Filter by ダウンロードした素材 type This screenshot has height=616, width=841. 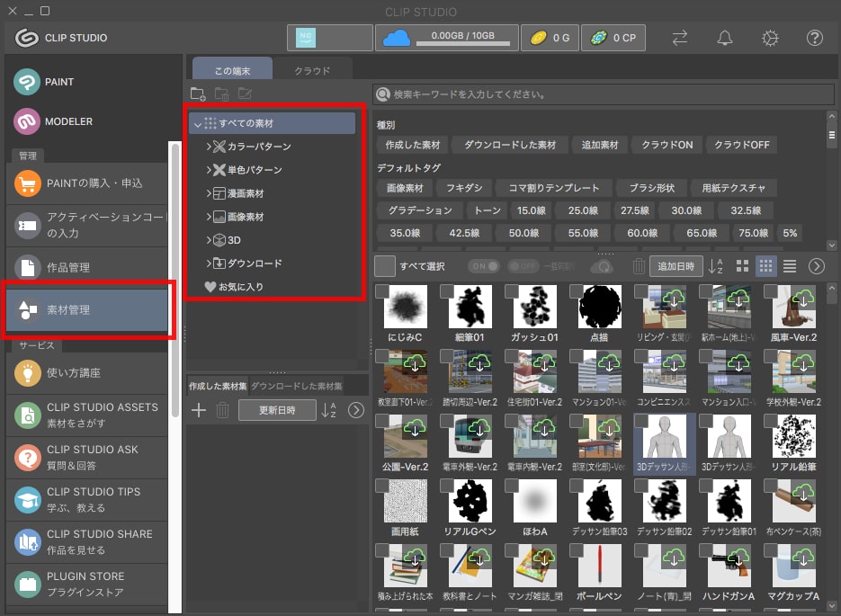510,145
